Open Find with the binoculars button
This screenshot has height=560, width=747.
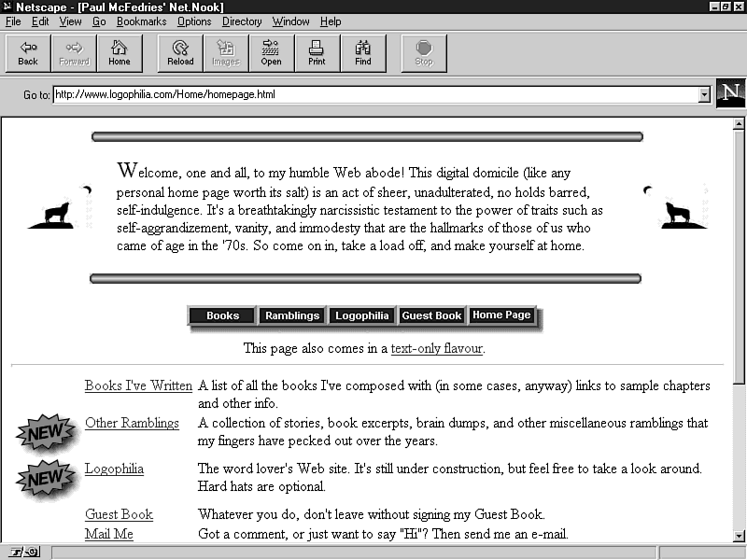[363, 53]
